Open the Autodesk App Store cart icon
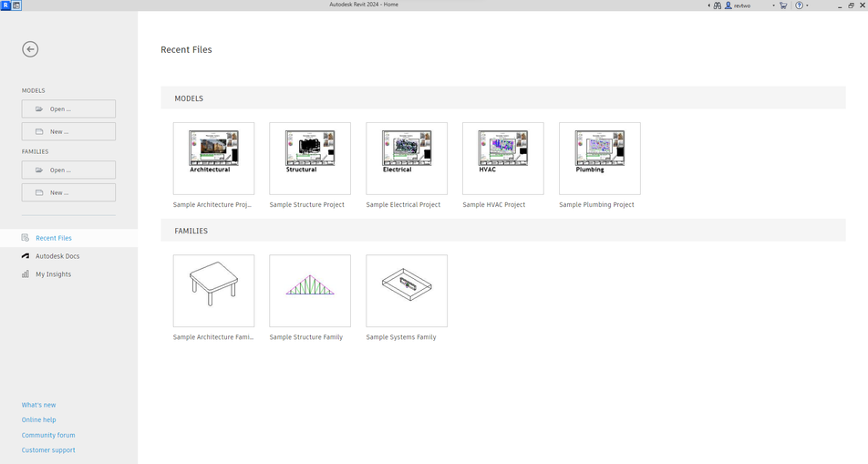 click(x=783, y=5)
